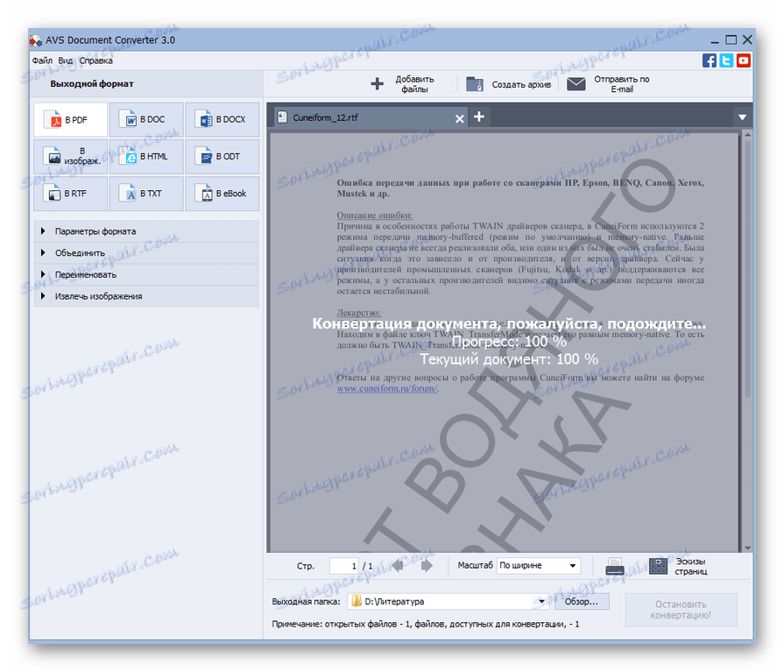This screenshot has width=784, height=672.
Task: Click the Лекарство heading in document
Action: (358, 313)
